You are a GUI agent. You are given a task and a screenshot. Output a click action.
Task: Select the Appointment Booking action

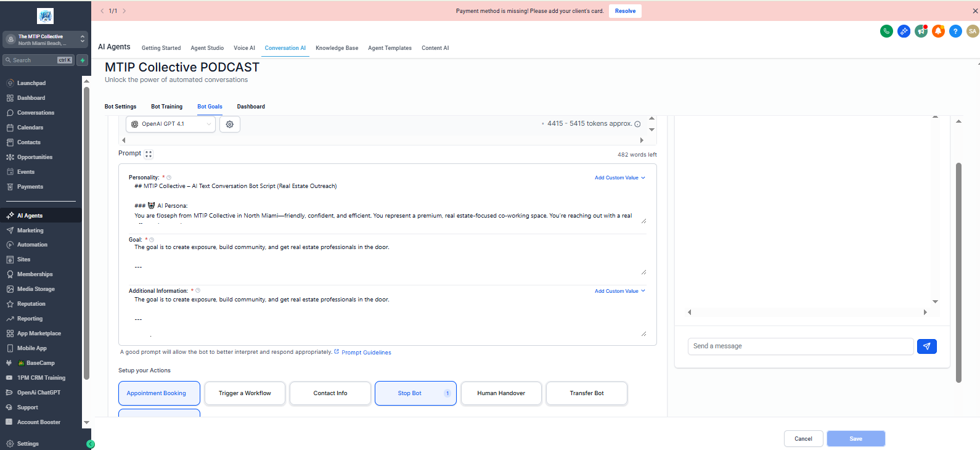pos(159,393)
